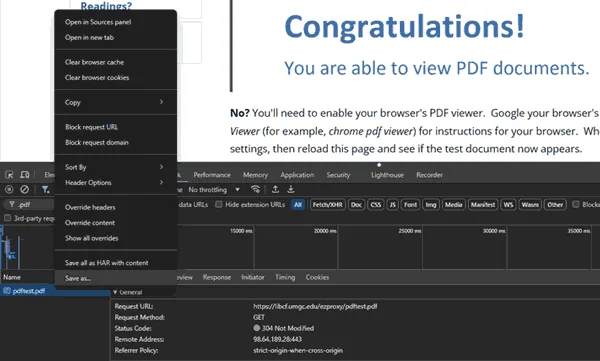
Task: Toggle Hide extension URLs checkbox
Action: (218, 204)
